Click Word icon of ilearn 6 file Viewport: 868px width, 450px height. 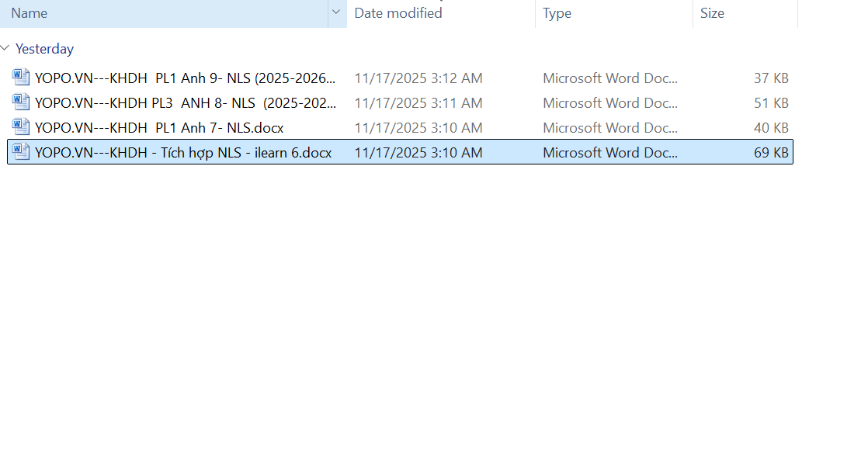[21, 152]
